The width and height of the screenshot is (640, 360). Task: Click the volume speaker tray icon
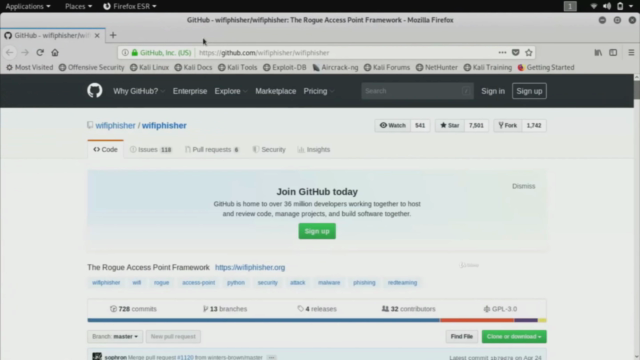click(607, 6)
